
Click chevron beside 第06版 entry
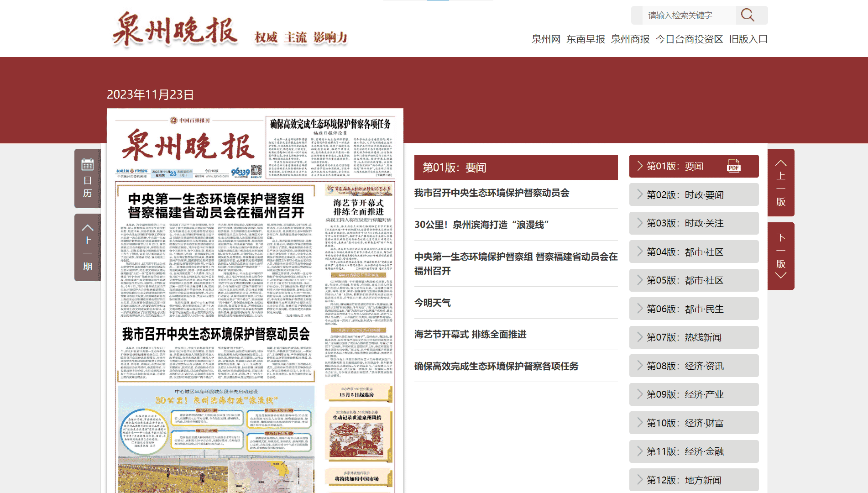click(640, 309)
